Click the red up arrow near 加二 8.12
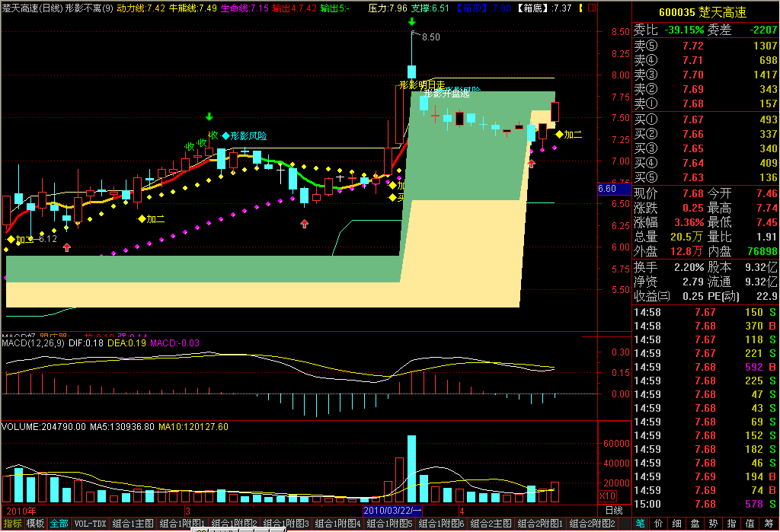 coord(67,247)
